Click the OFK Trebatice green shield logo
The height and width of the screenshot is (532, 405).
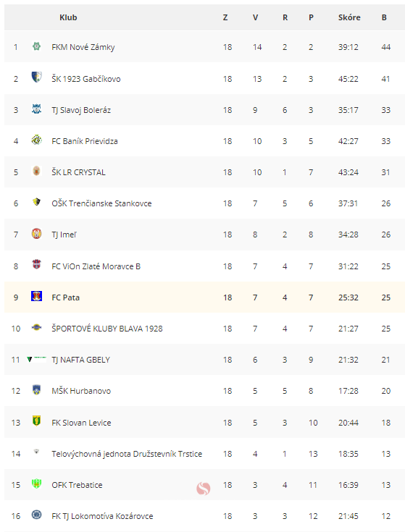coord(36,484)
